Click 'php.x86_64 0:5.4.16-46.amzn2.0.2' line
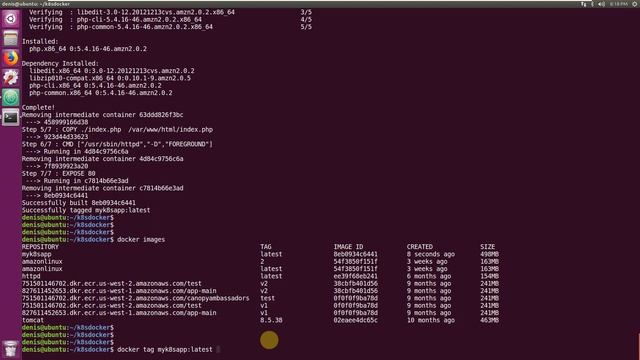Viewport: 640px width, 360px height. pos(88,49)
